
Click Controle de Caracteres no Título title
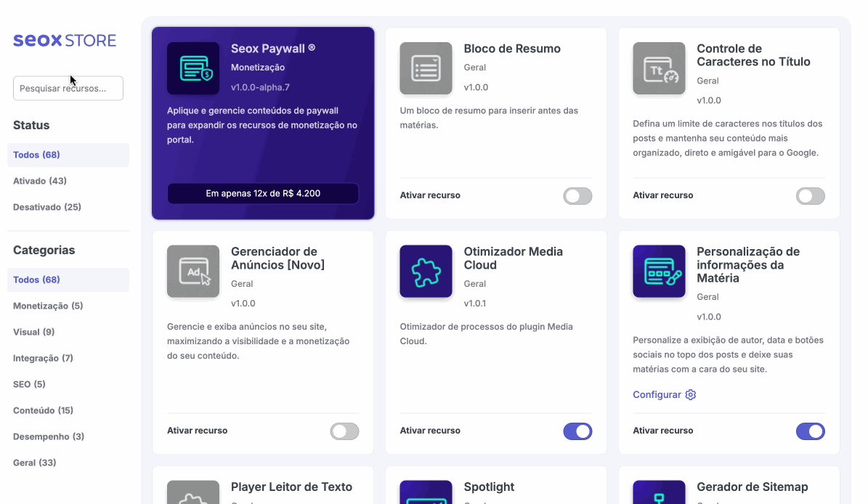pyautogui.click(x=753, y=55)
